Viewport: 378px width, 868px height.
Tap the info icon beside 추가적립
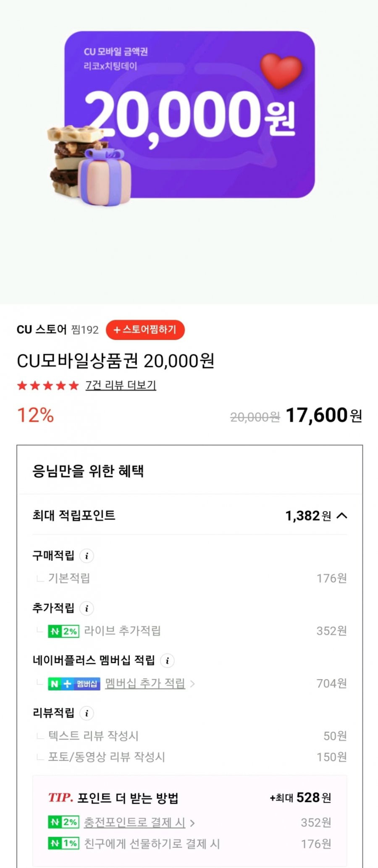pyautogui.click(x=87, y=608)
